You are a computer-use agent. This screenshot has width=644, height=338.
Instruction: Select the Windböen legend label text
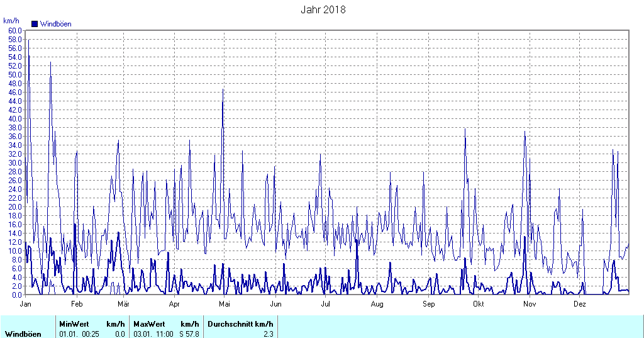pos(55,24)
